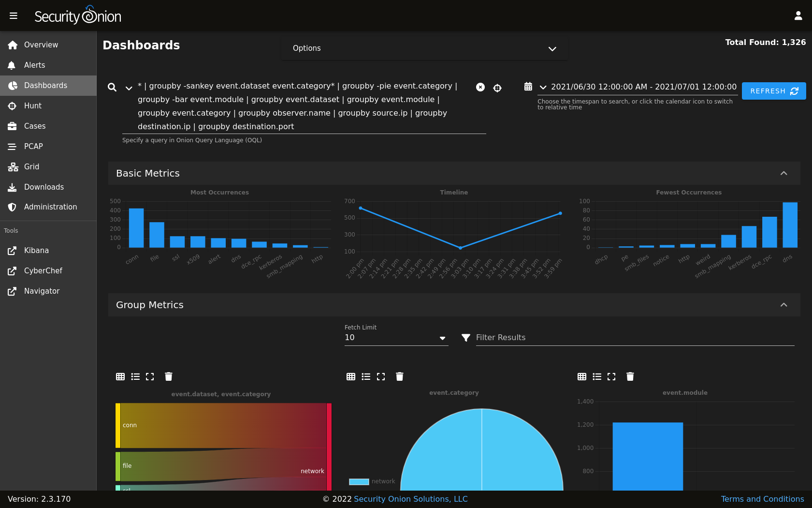The width and height of the screenshot is (812, 508).
Task: Click the Security Onion logo
Action: click(x=78, y=16)
